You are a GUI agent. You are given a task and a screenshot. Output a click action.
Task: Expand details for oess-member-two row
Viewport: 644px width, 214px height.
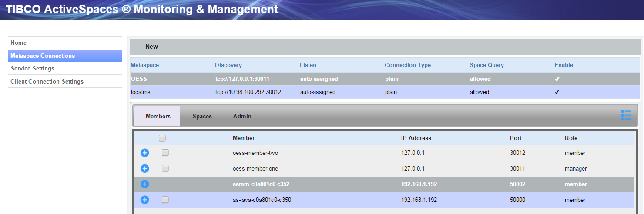tap(145, 153)
